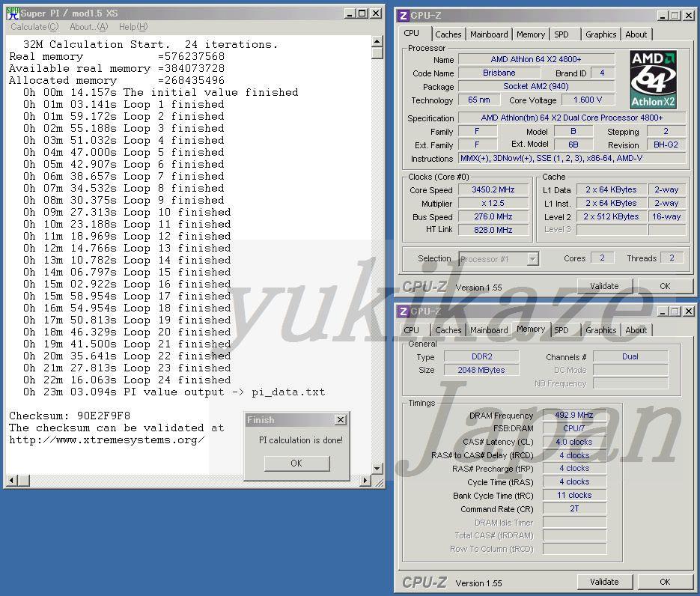Switch to SPD tab in top CPU-Z window

click(561, 34)
